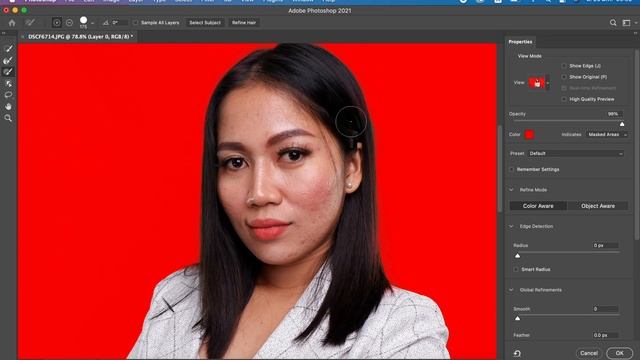Image resolution: width=640 pixels, height=360 pixels.
Task: Enable Sample All Layers checkbox
Action: [136, 23]
